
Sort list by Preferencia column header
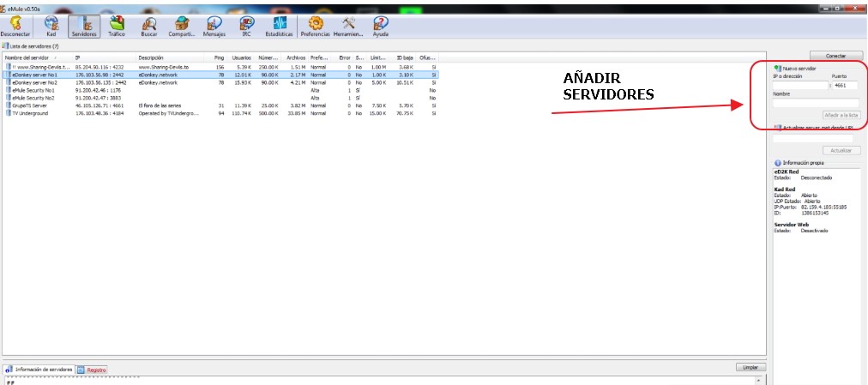[x=320, y=57]
